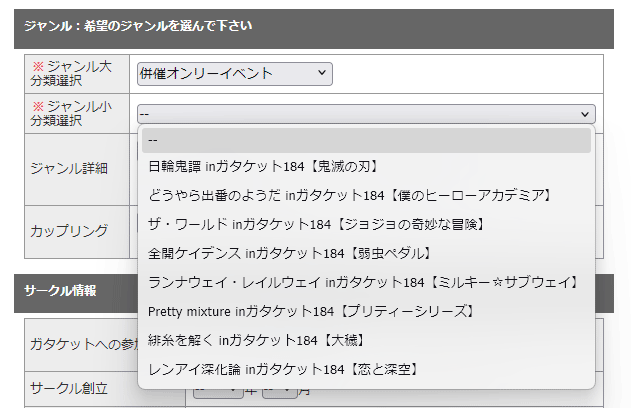Click the サークル情報 section header

tap(61, 291)
